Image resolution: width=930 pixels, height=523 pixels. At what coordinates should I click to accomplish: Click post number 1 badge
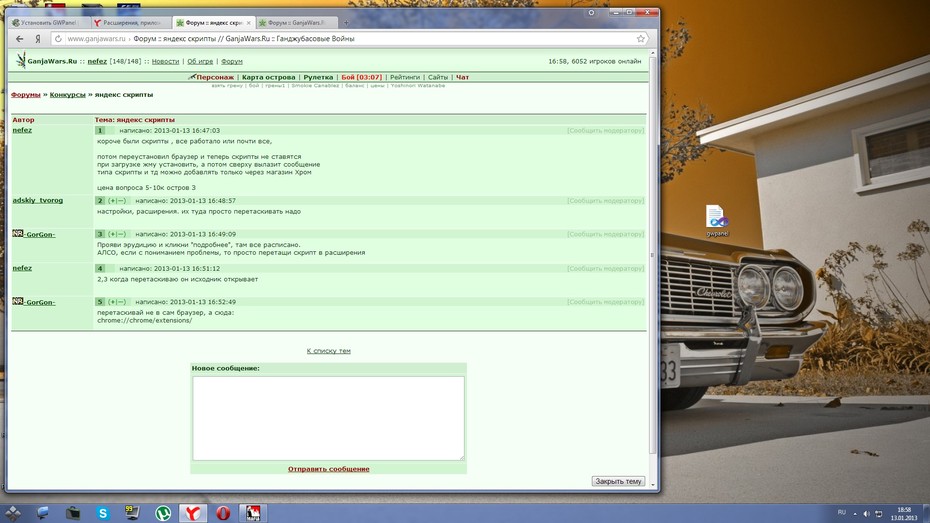coord(100,130)
